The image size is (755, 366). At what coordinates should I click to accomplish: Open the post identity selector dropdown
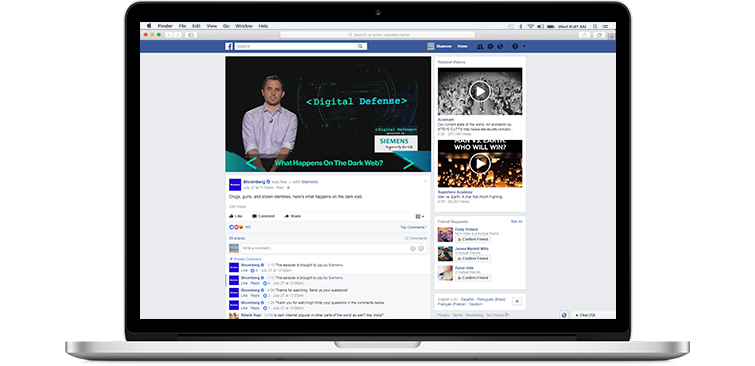pyautogui.click(x=420, y=216)
